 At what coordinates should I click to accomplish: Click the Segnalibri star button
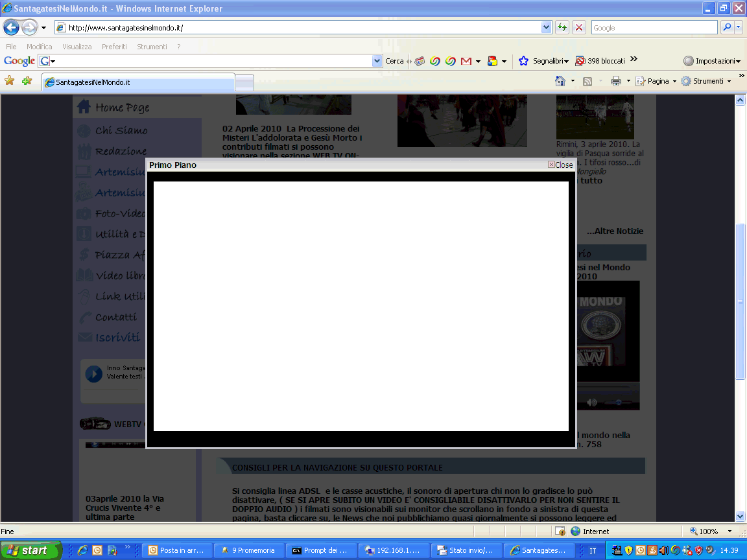pyautogui.click(x=524, y=61)
